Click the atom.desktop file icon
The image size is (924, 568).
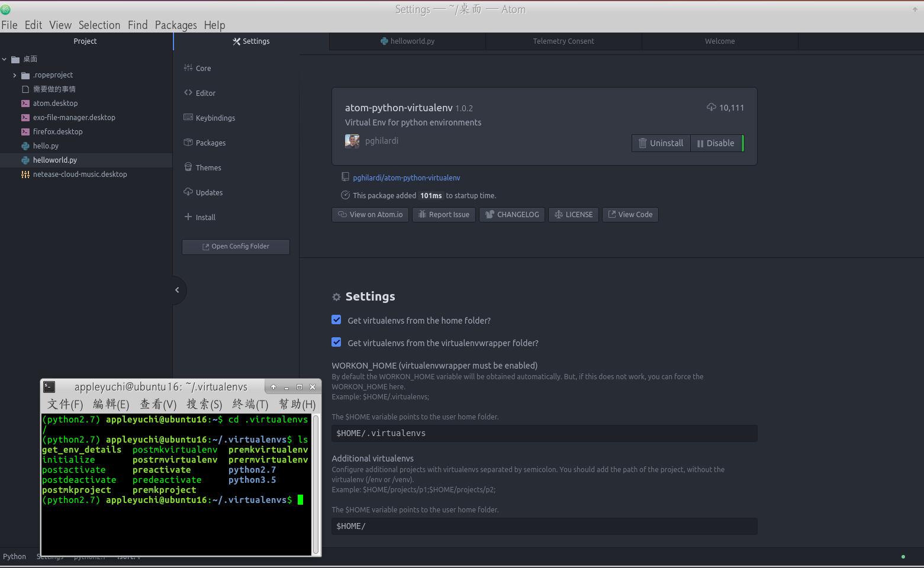point(25,103)
